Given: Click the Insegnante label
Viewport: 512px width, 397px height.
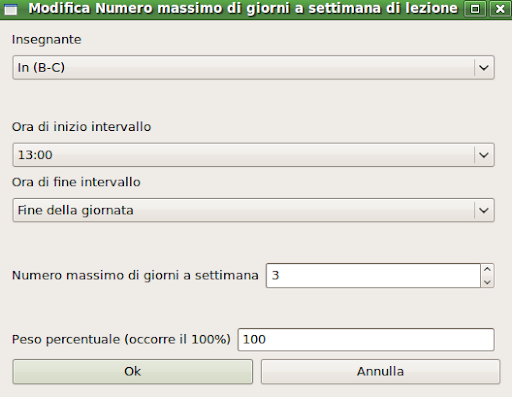Looking at the screenshot, I should [x=47, y=40].
